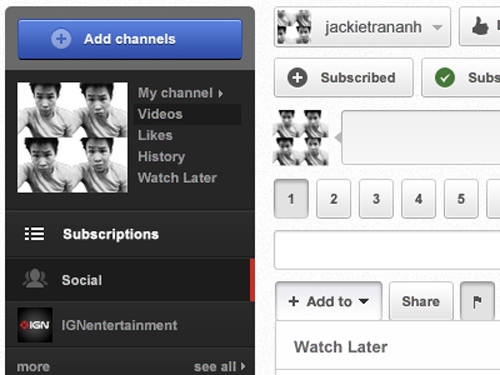
Task: Click the plus icon on Add channels
Action: pyautogui.click(x=61, y=39)
